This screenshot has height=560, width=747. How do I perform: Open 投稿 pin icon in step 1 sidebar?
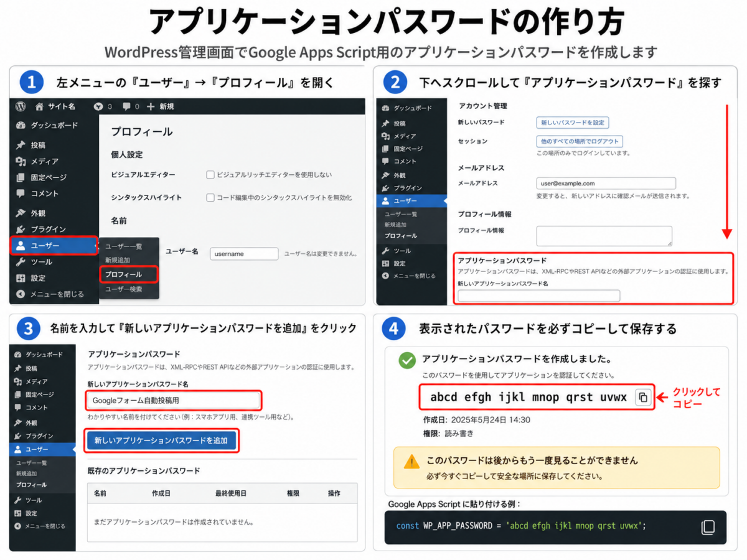click(x=21, y=145)
